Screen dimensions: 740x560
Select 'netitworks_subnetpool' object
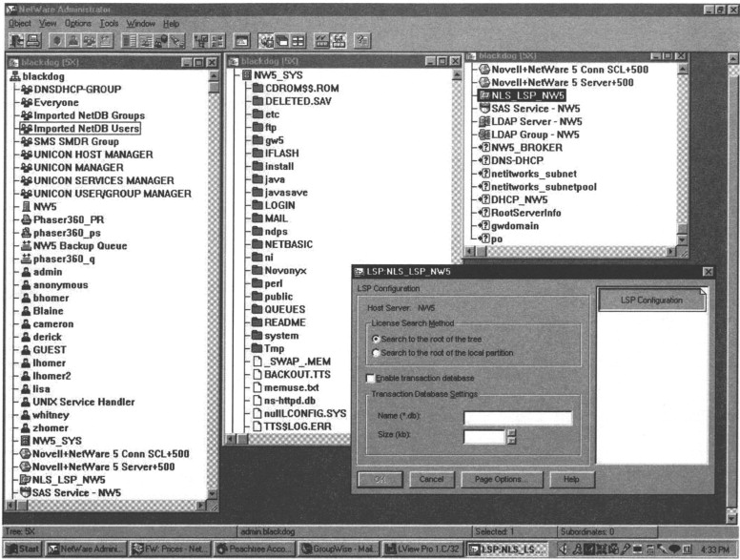544,187
